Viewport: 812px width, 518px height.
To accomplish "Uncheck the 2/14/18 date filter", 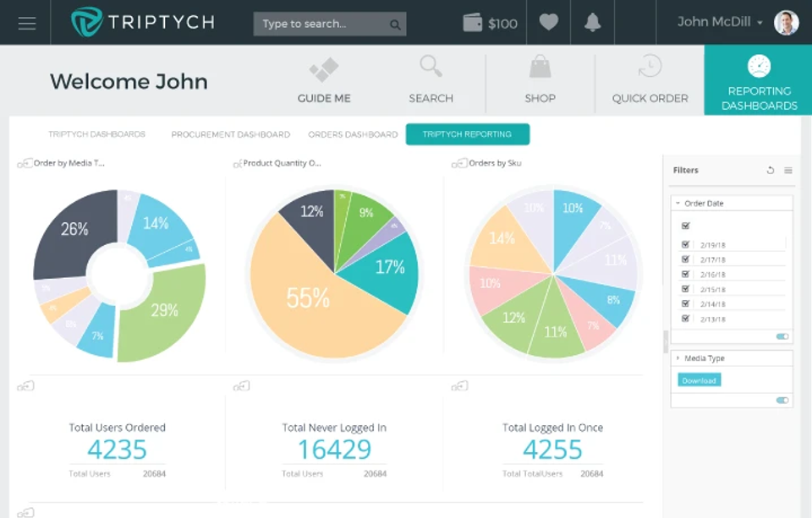I will pos(686,303).
